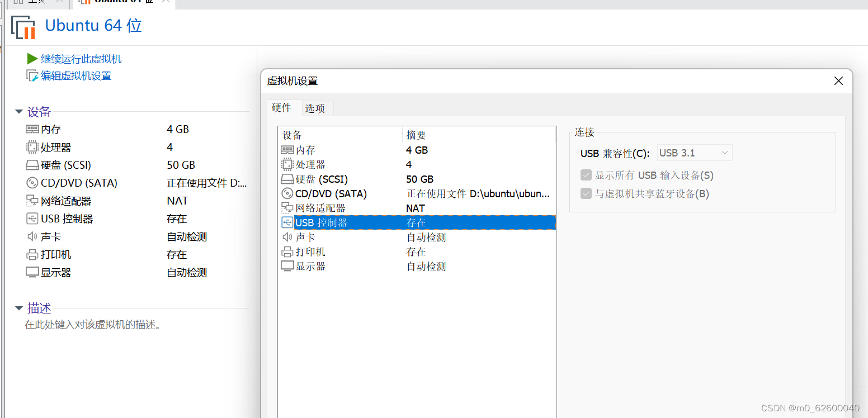Collapse the 设备 section triangle
Viewport: 868px width, 418px height.
point(19,112)
